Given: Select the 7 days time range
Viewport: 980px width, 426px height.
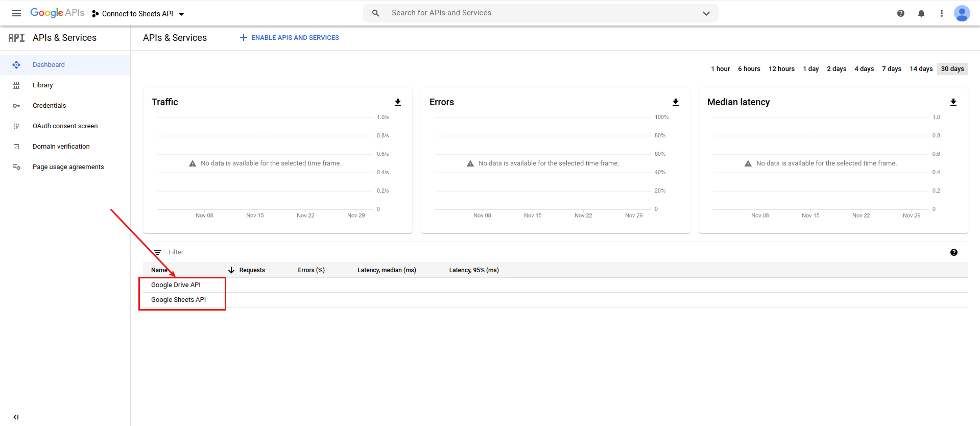Looking at the screenshot, I should tap(892, 69).
